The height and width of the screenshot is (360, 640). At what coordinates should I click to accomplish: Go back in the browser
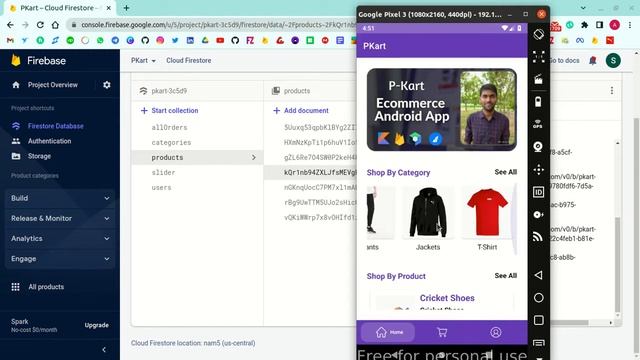(x=10, y=25)
